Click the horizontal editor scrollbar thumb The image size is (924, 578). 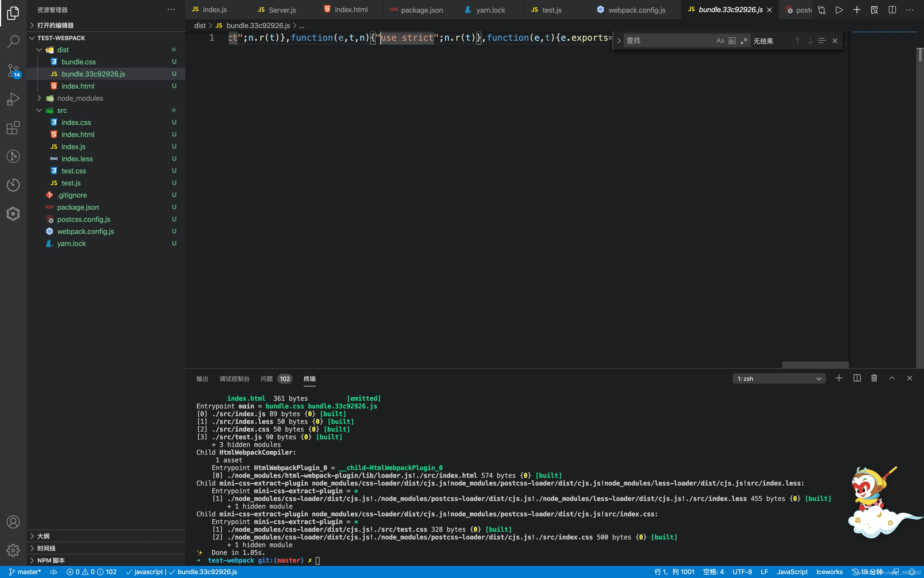[815, 365]
